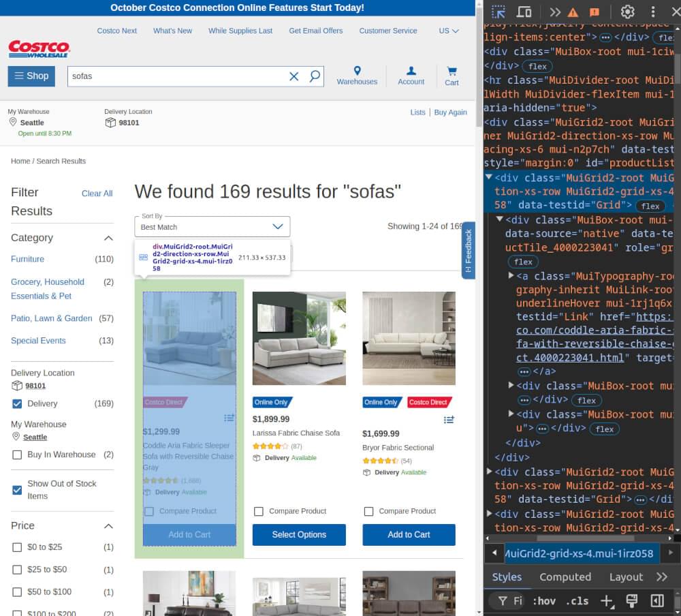Open the issues warning triangle in DevTools
Image resolution: width=681 pixels, height=616 pixels.
(x=573, y=12)
